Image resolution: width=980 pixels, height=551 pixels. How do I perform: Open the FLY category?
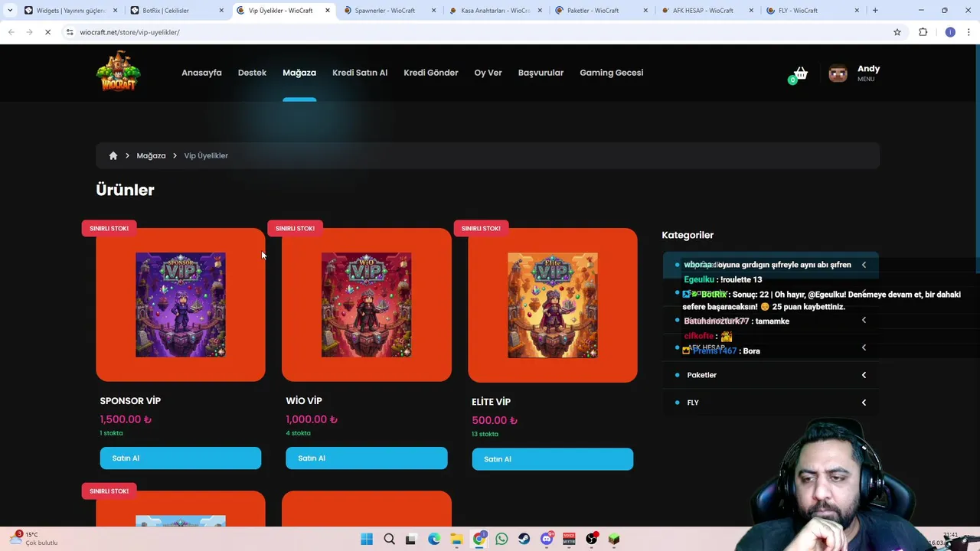tap(693, 403)
